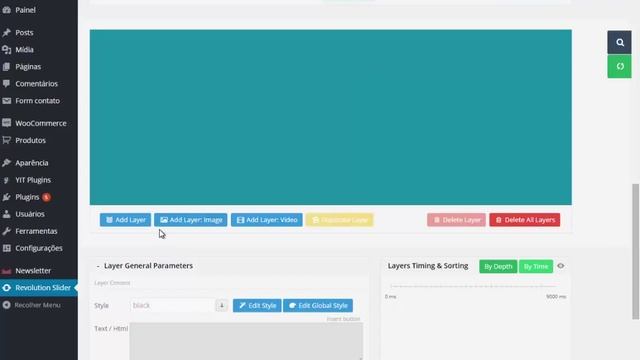This screenshot has width=640, height=360.
Task: Click the Plugins update count badge
Action: (47, 197)
